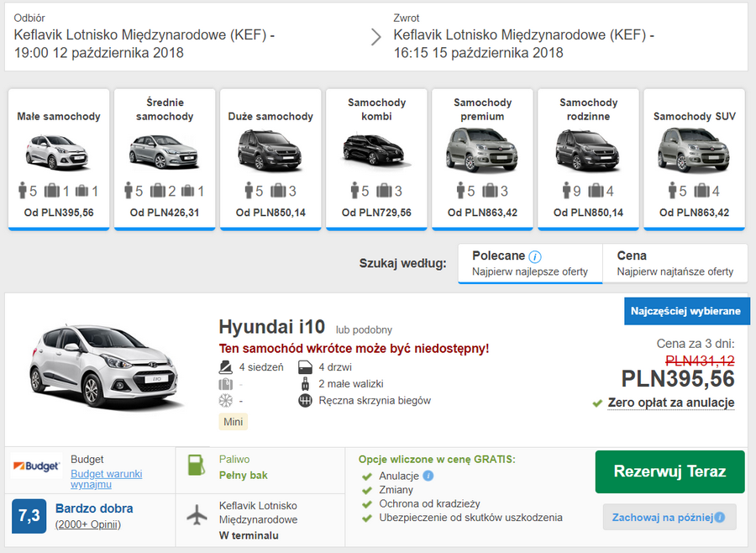Click the door icon beside 4 drzwi
The height and width of the screenshot is (553, 756).
tap(305, 367)
